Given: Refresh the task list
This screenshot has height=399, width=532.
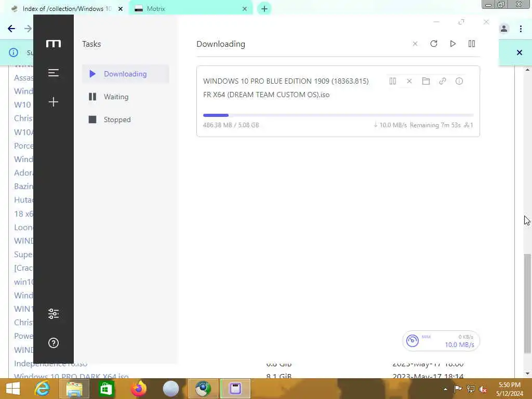Looking at the screenshot, I should tap(434, 44).
